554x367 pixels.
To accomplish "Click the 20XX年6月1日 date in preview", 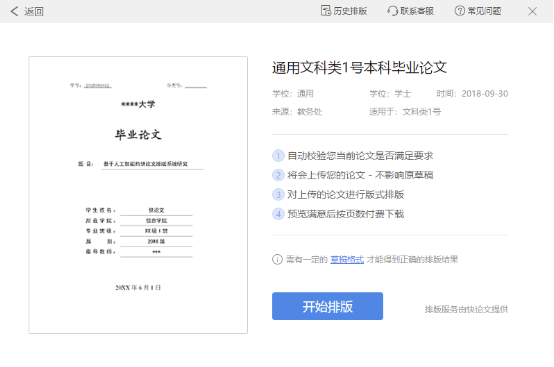I will coord(138,288).
